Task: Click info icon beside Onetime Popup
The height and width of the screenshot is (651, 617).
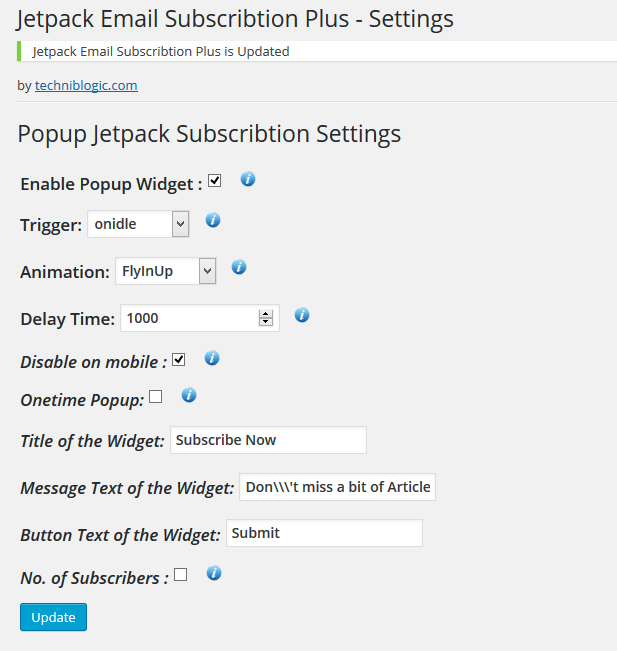Action: coord(189,395)
